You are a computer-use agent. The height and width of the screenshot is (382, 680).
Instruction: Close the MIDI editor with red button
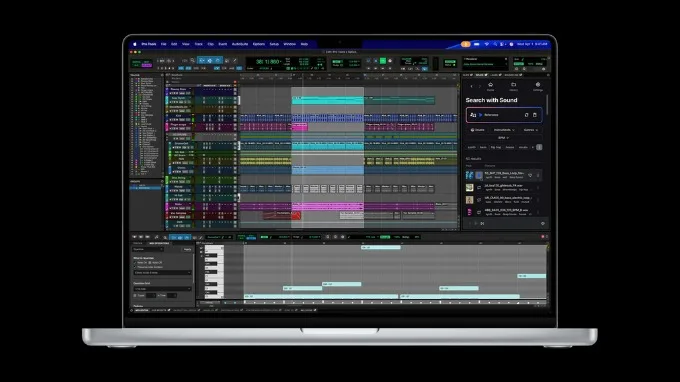pos(543,237)
